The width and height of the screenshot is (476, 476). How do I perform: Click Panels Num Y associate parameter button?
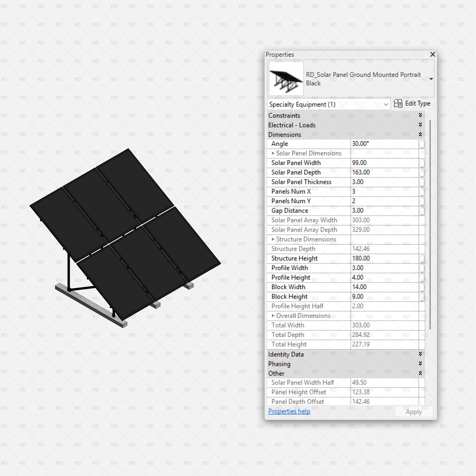point(422,201)
